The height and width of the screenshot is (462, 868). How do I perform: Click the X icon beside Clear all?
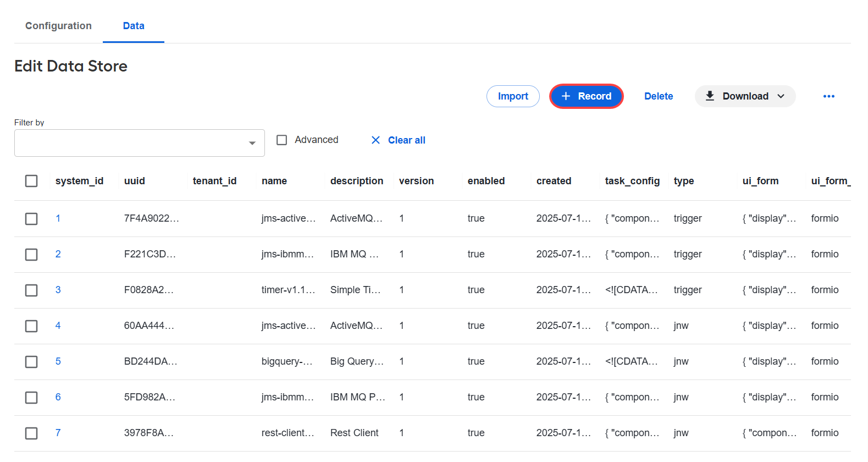(376, 140)
